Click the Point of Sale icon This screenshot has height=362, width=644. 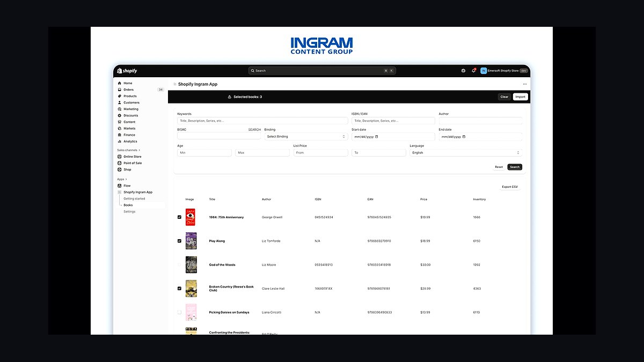119,163
